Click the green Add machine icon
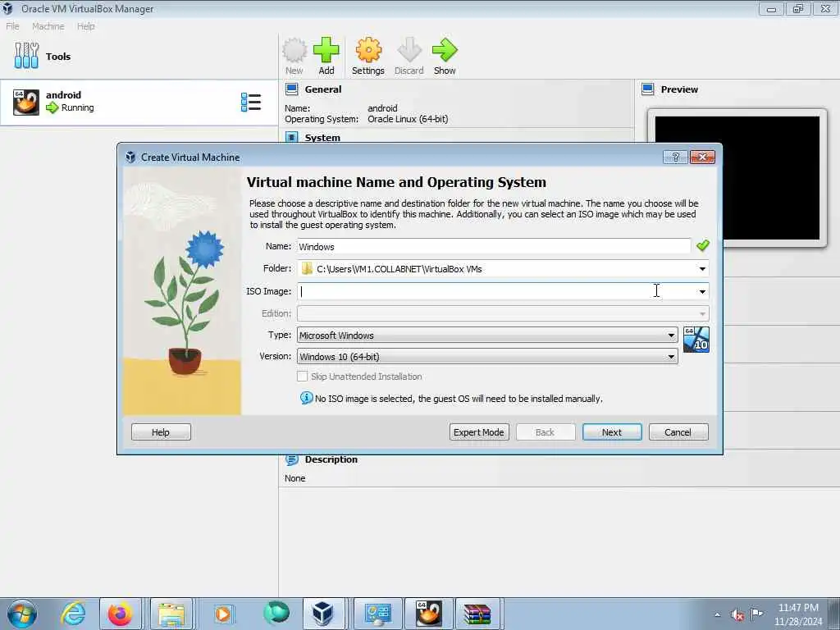This screenshot has height=630, width=840. (x=326, y=50)
